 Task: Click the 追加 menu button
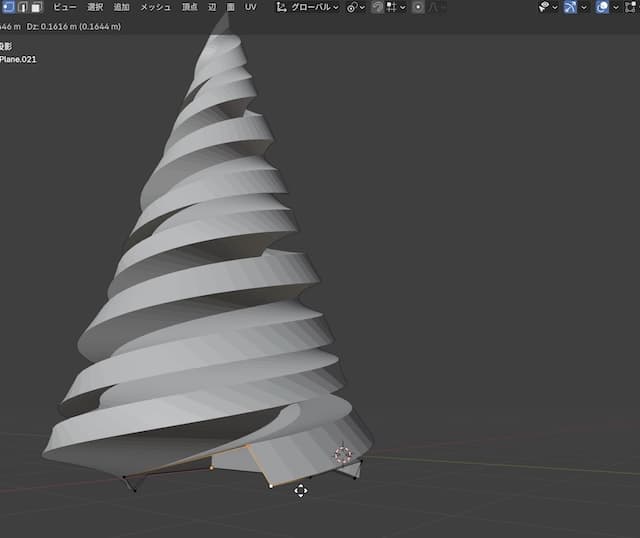coord(122,7)
